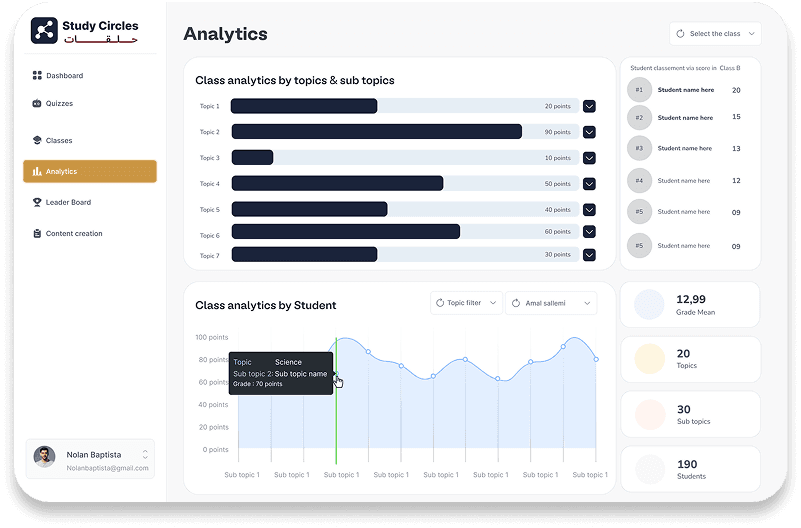This screenshot has width=801, height=528.
Task: Expand Topic 4 chevron button
Action: pyautogui.click(x=589, y=184)
